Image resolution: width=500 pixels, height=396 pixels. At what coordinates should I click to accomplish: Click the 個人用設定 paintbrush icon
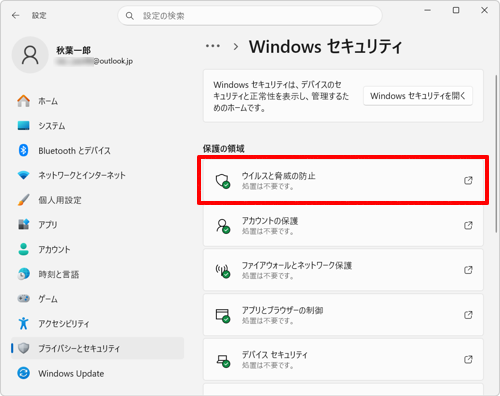(x=23, y=200)
